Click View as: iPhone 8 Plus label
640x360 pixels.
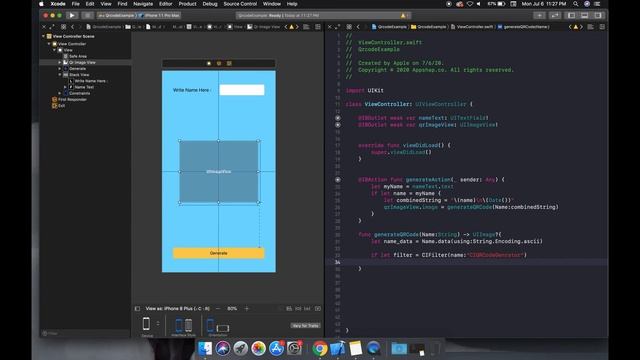[x=178, y=309]
